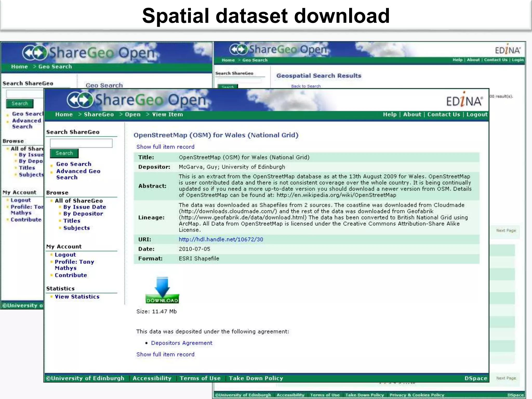Open Geo Search sidebar link in front window
Image resolution: width=532 pixels, height=399 pixels.
[x=74, y=164]
